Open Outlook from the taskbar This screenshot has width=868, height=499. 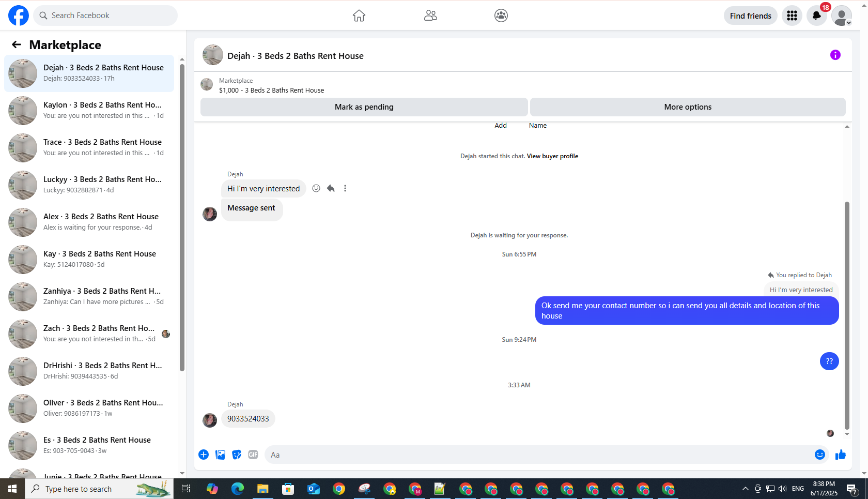coord(314,489)
